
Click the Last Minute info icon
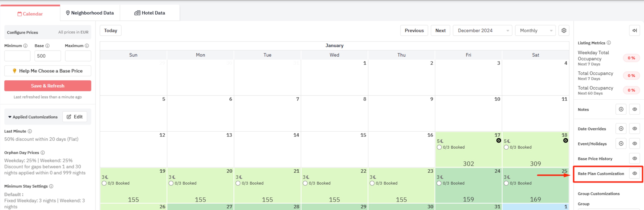click(30, 131)
